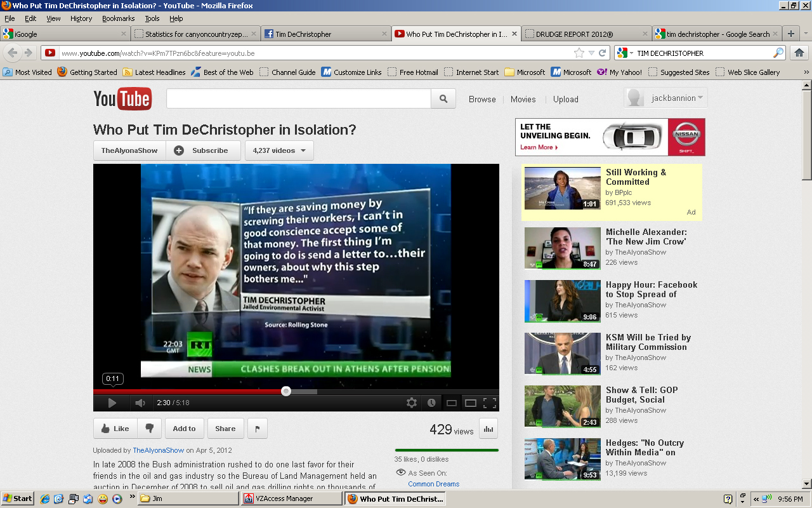Mute the video using the speaker icon
This screenshot has height=508, width=812.
140,403
